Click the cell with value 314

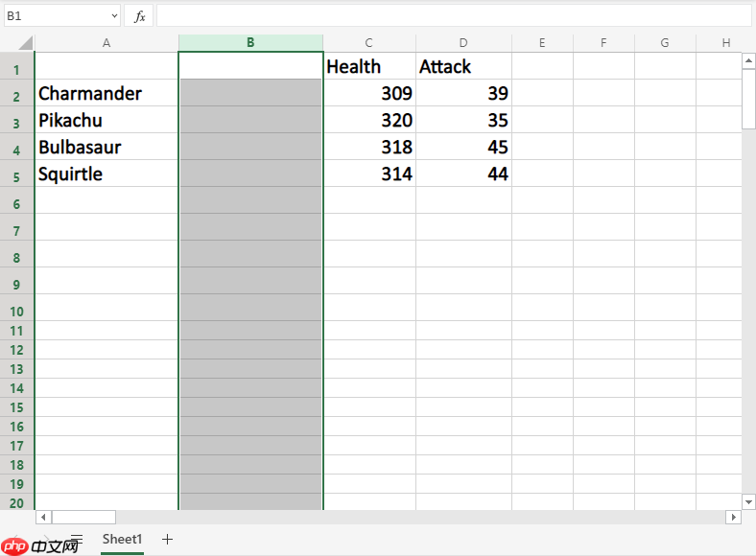pos(369,174)
